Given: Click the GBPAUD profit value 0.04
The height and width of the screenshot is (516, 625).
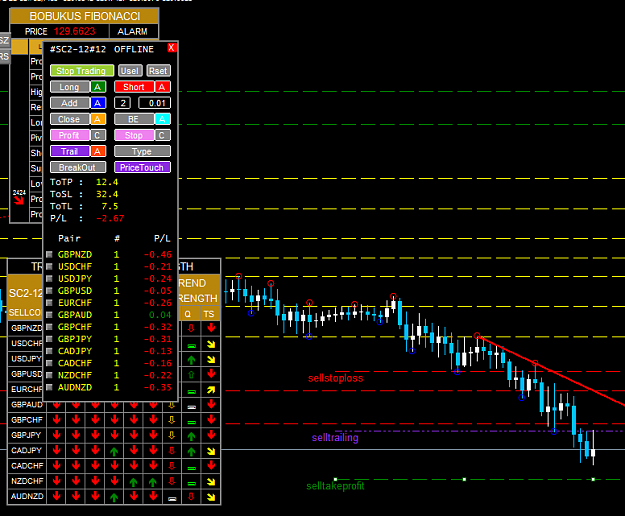Looking at the screenshot, I should (160, 315).
